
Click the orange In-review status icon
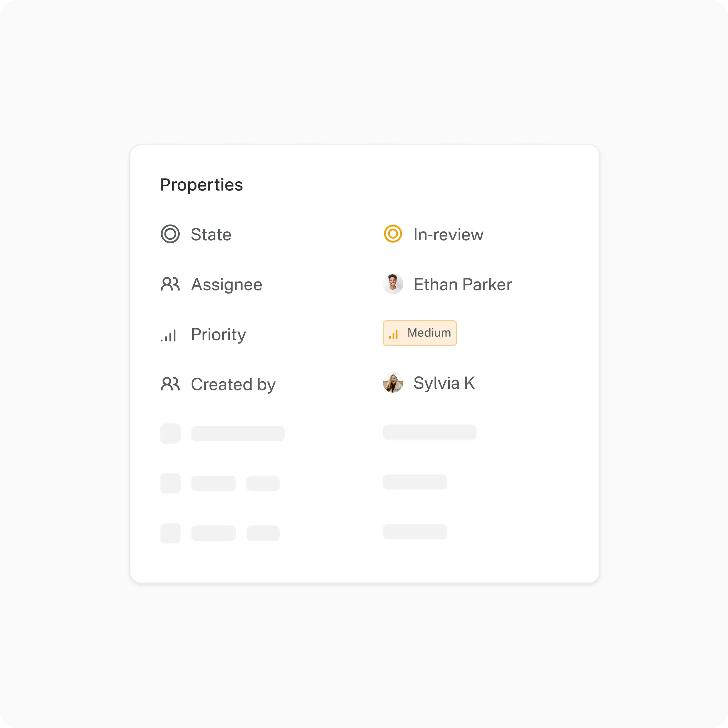[x=393, y=234]
